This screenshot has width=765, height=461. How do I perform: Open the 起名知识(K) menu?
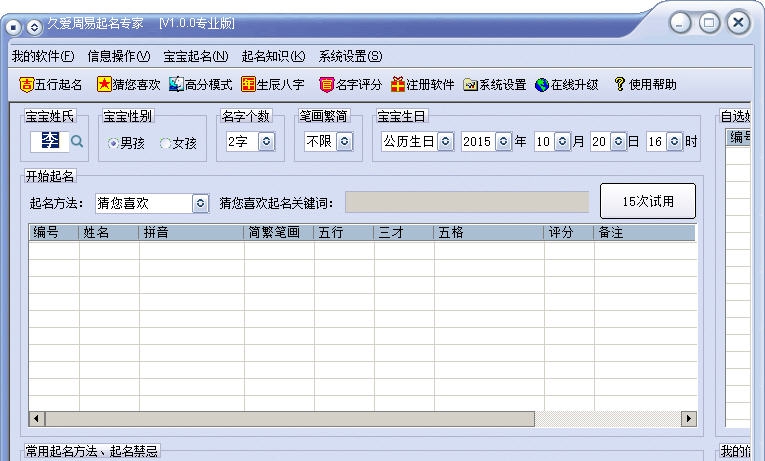click(x=273, y=56)
